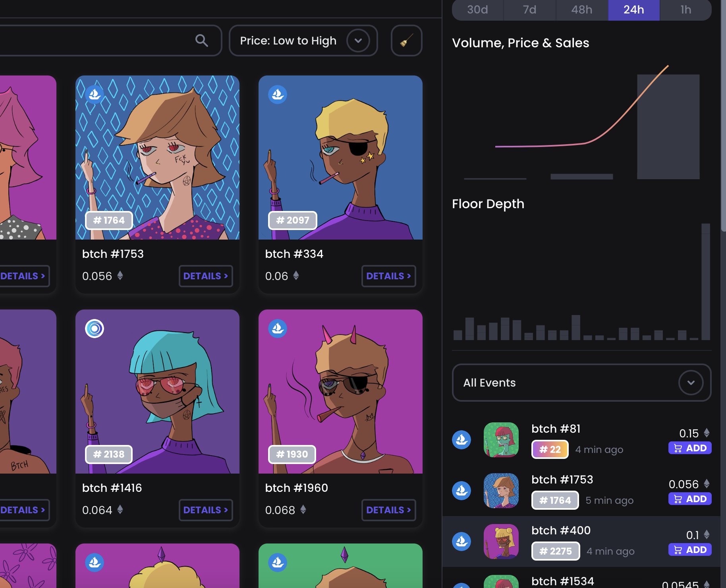Open details for btch #1416
The image size is (726, 588).
click(x=206, y=510)
